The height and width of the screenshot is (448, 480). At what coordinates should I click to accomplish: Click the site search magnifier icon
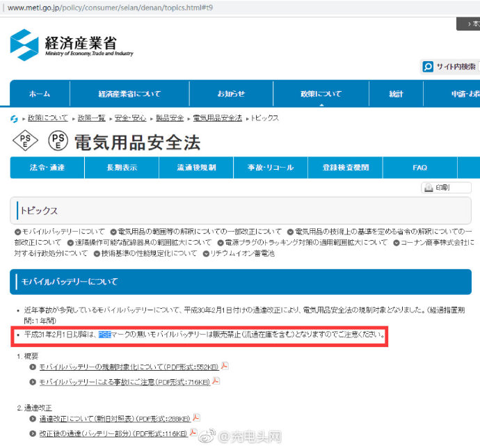coord(429,67)
